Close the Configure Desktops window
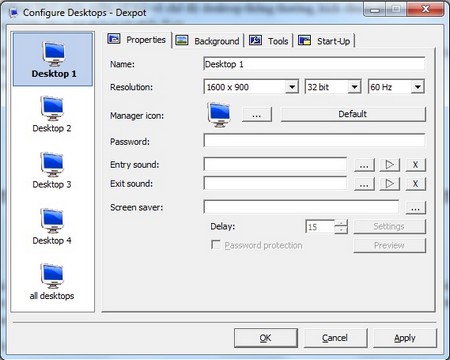The image size is (450, 360). (426, 9)
